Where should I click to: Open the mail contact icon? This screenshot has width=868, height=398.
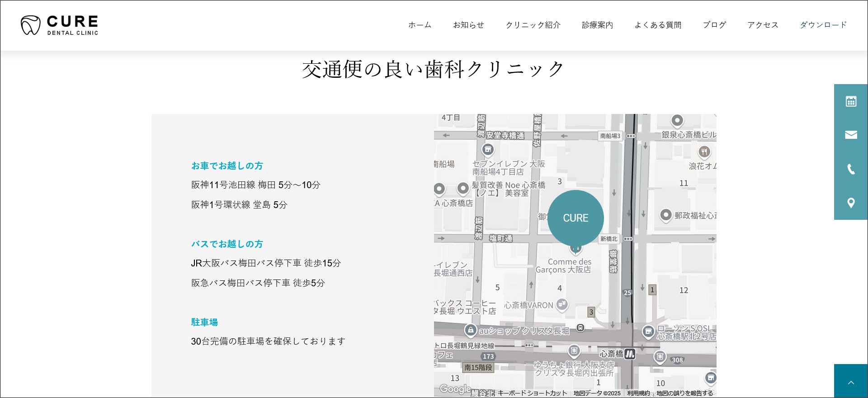click(x=851, y=135)
